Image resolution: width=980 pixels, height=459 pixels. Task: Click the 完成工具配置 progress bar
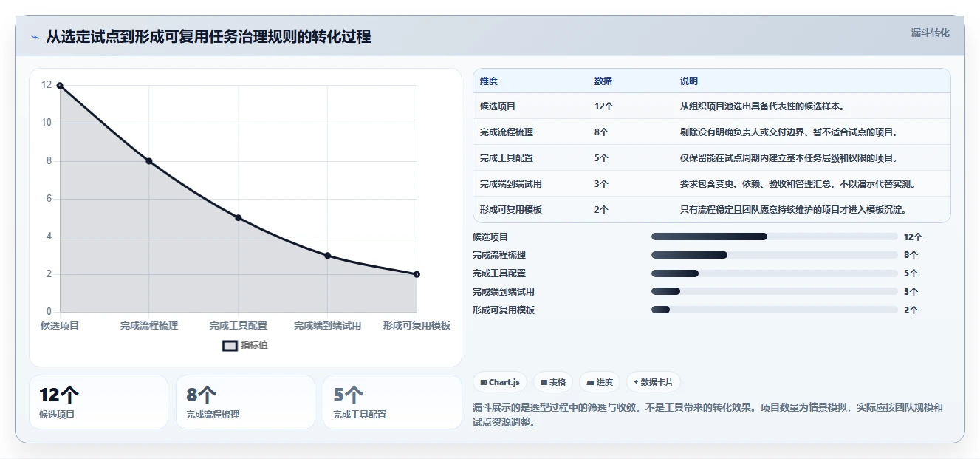click(x=774, y=273)
